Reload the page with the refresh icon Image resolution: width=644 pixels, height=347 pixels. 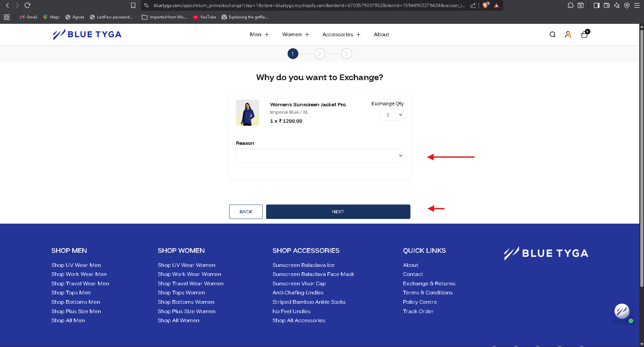[x=28, y=5]
